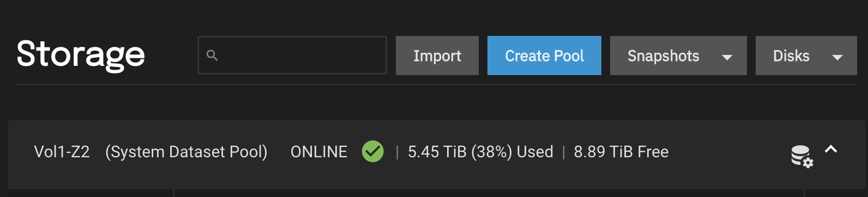Open the Snapshots dropdown arrow
Screen dimensions: 868x197
tap(727, 57)
